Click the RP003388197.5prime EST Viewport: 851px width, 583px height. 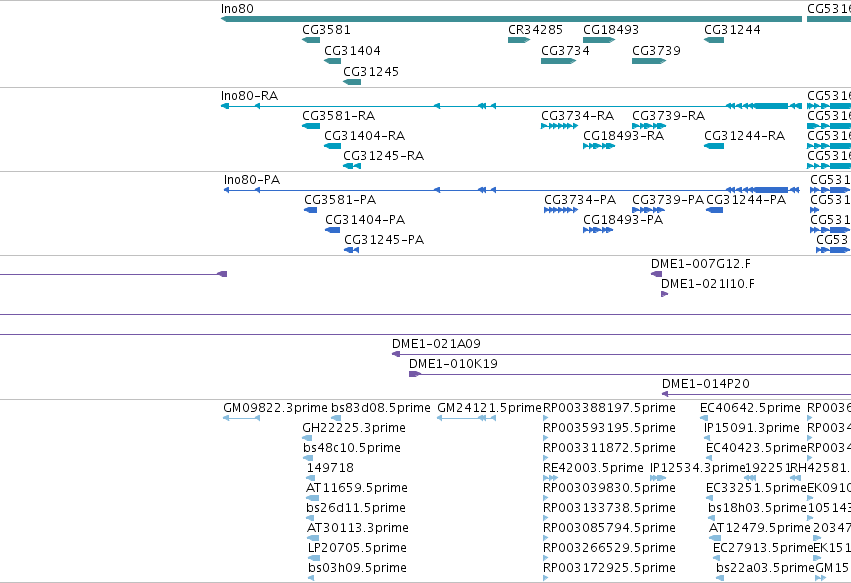[x=546, y=418]
